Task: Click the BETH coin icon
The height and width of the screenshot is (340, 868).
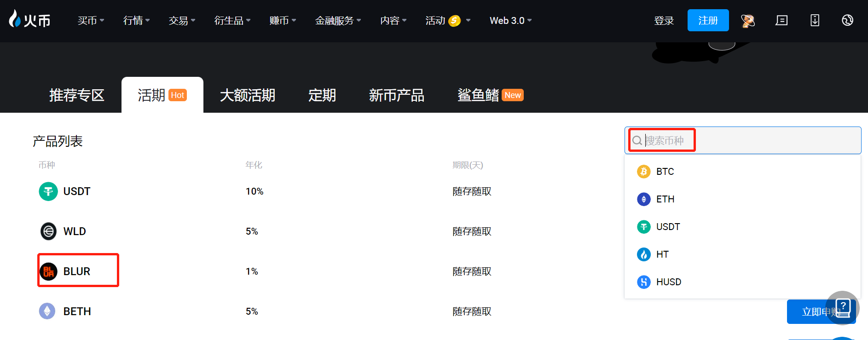Action: pos(47,311)
